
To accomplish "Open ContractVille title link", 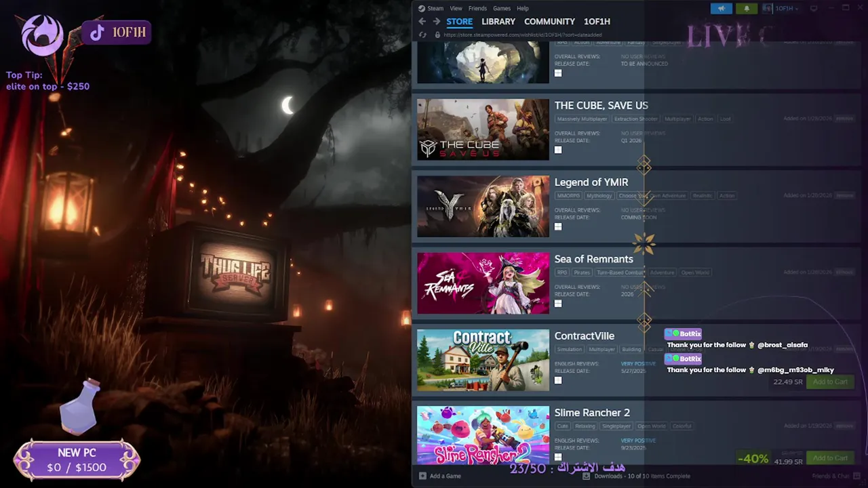I will (x=585, y=335).
